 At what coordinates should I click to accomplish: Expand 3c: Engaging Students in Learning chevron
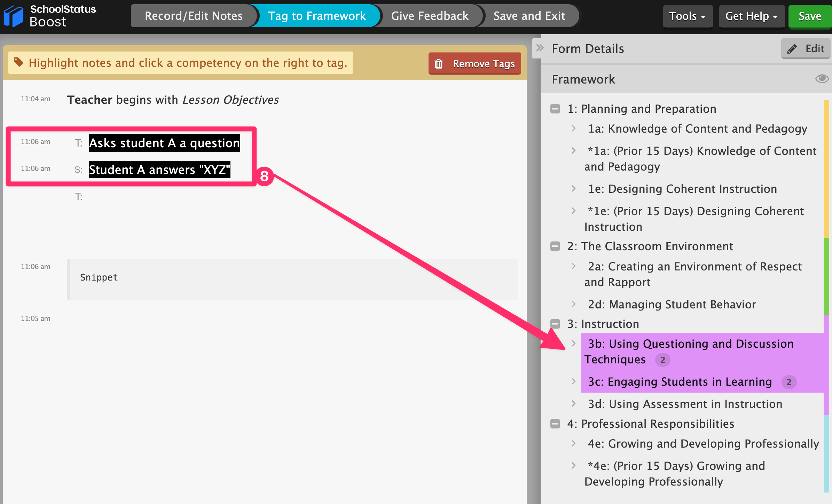[x=573, y=381]
